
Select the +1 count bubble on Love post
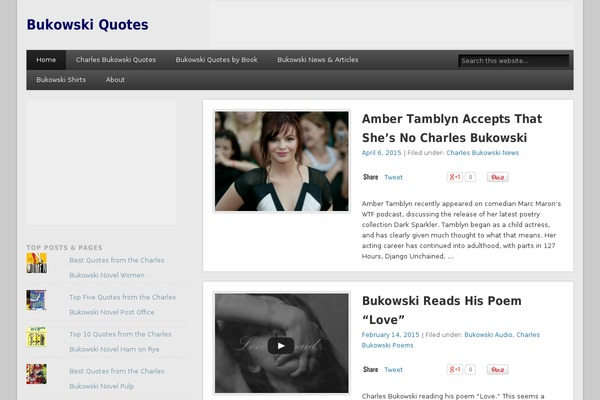click(x=470, y=370)
